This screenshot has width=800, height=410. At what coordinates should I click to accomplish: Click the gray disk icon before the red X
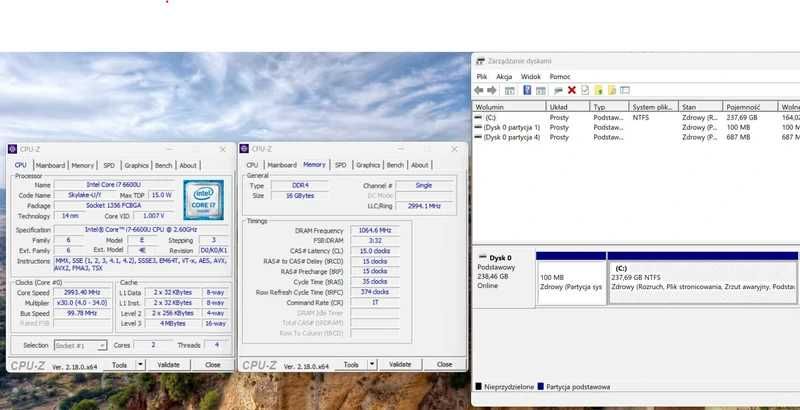tap(559, 91)
